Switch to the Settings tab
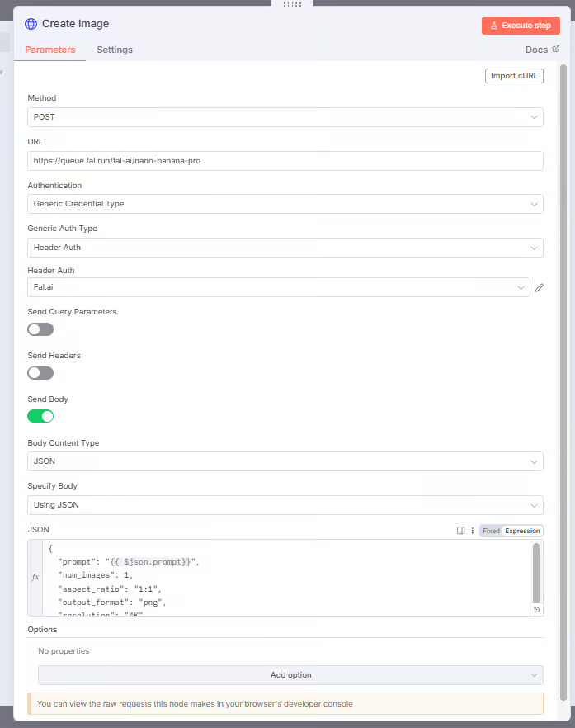575x728 pixels. point(115,50)
